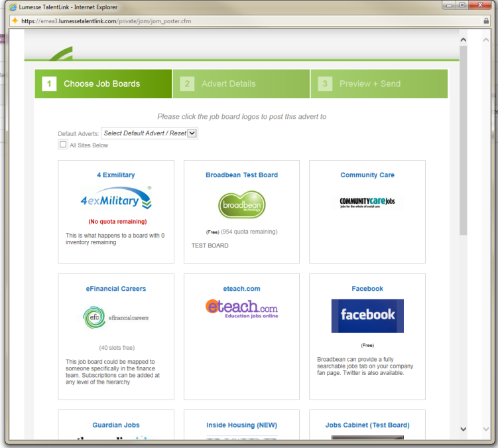The width and height of the screenshot is (498, 448).
Task: Click the URL address bar
Action: tap(251, 21)
